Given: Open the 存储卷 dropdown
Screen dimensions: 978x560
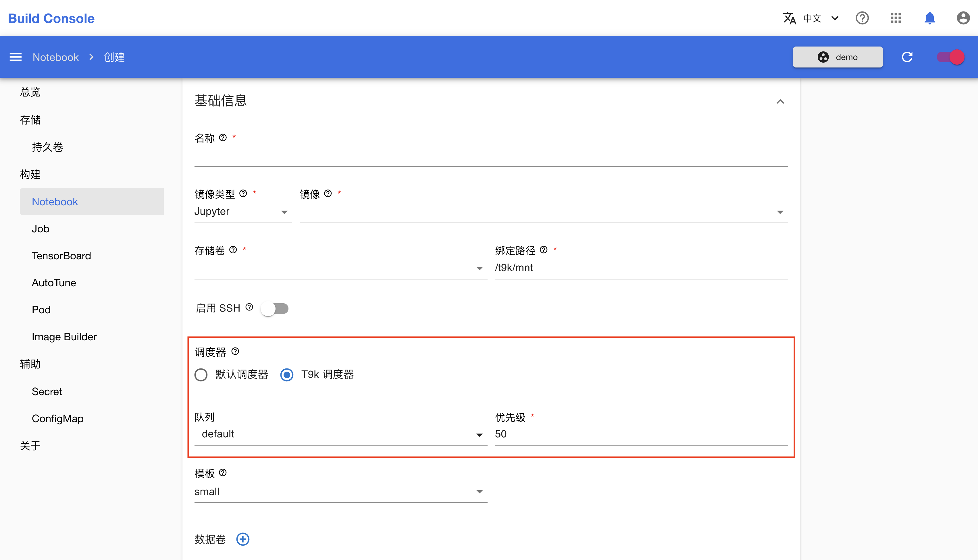Looking at the screenshot, I should pyautogui.click(x=341, y=268).
